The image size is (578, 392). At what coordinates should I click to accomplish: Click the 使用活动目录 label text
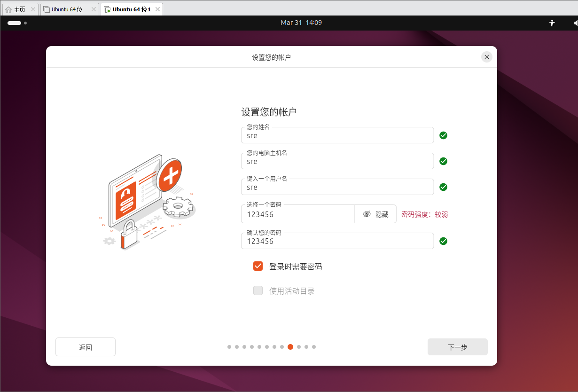[x=292, y=291]
